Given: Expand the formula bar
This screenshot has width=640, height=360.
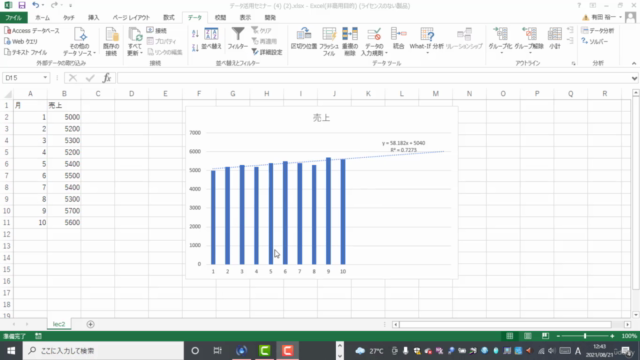Looking at the screenshot, I should click(634, 78).
